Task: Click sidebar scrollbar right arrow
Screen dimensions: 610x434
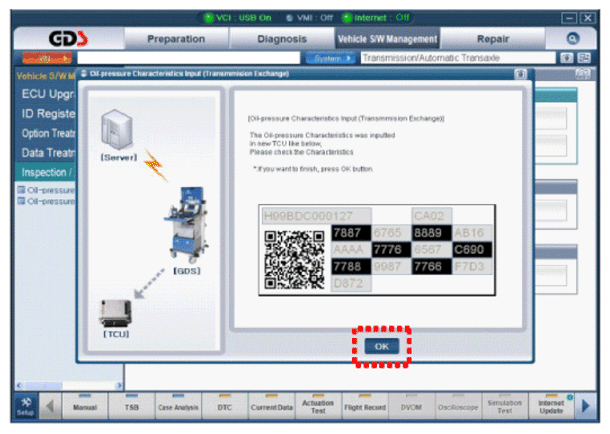Action: [x=119, y=385]
